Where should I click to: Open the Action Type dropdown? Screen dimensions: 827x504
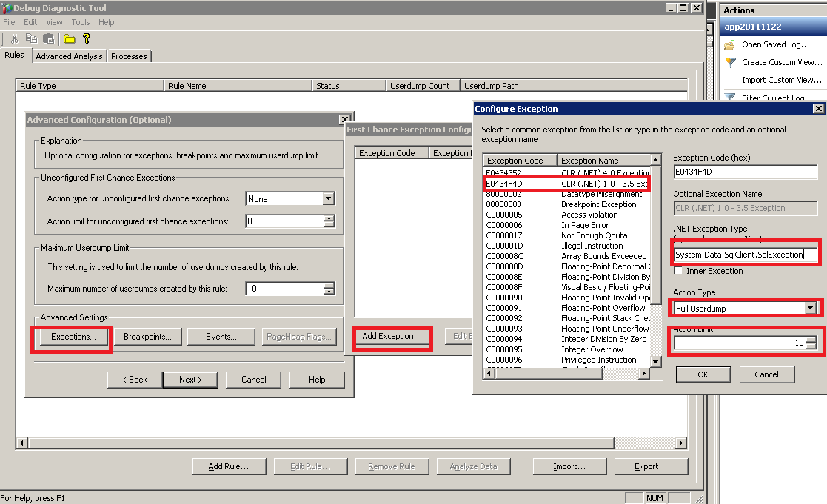(x=810, y=307)
